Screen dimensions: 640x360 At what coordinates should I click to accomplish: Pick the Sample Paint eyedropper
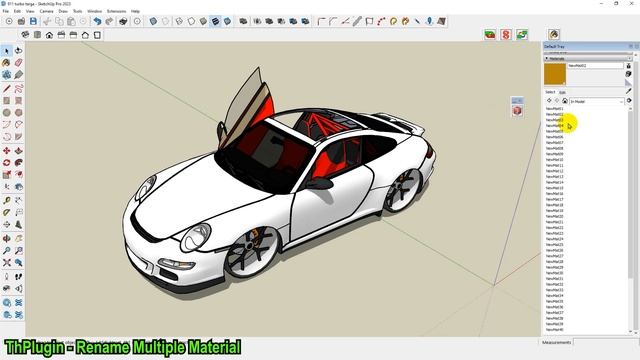629,91
